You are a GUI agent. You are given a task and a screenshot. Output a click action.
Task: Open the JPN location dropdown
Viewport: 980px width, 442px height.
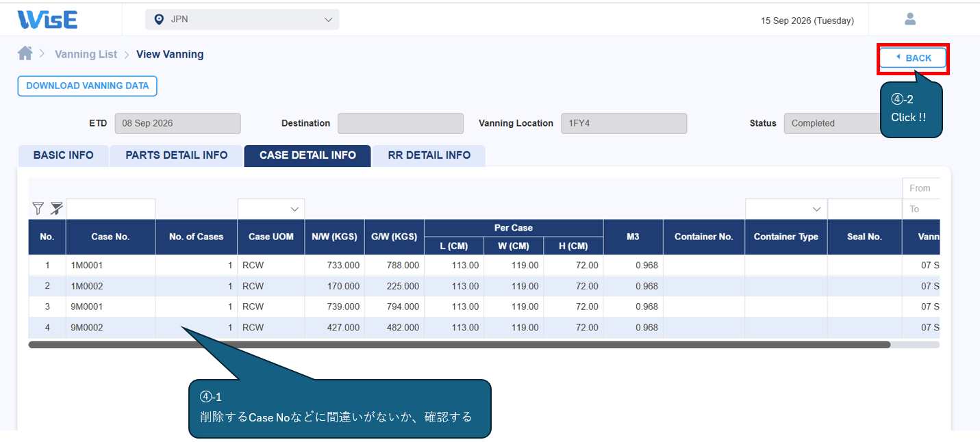[x=242, y=20]
